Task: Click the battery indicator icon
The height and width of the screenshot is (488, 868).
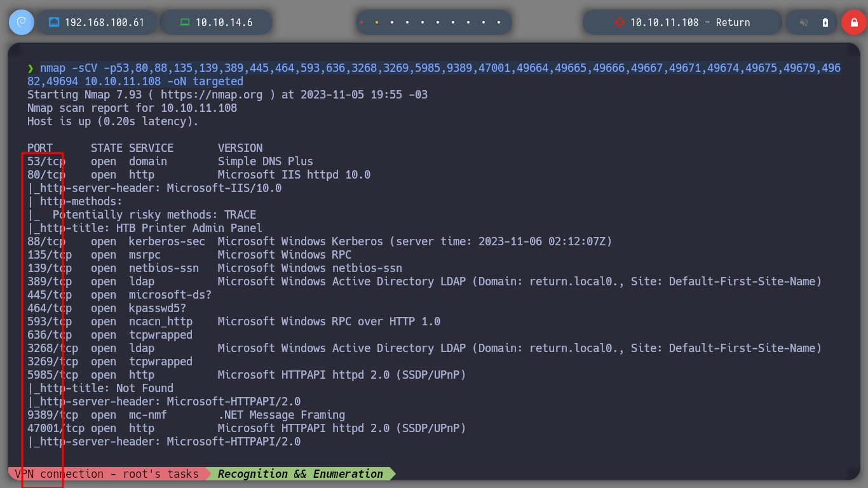Action: tap(825, 22)
